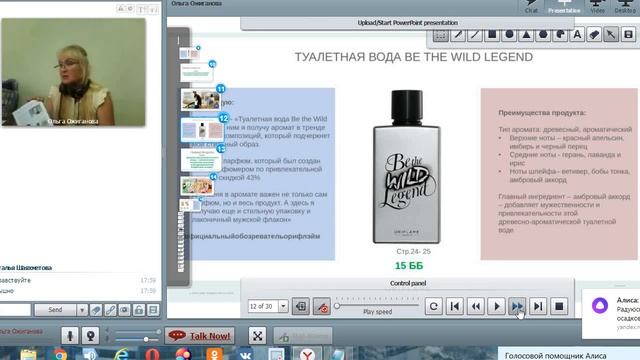
Task: Click the Alisa assistant notification icon
Action: 600,305
